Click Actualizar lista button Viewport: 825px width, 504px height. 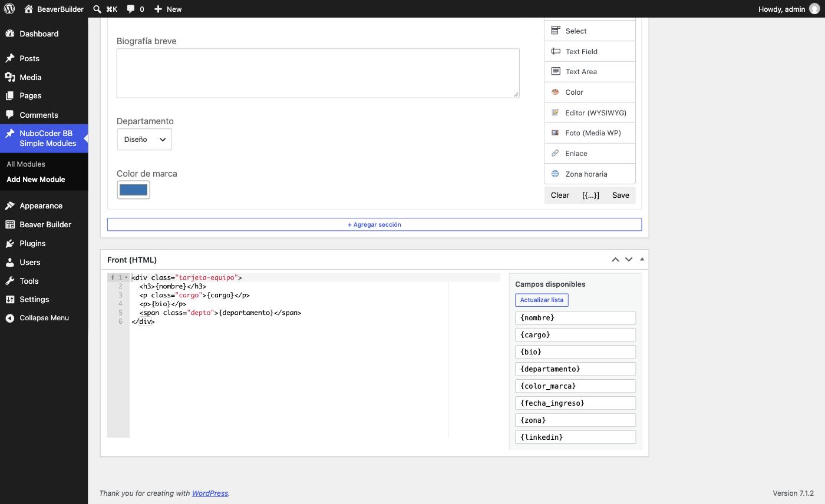(x=542, y=300)
